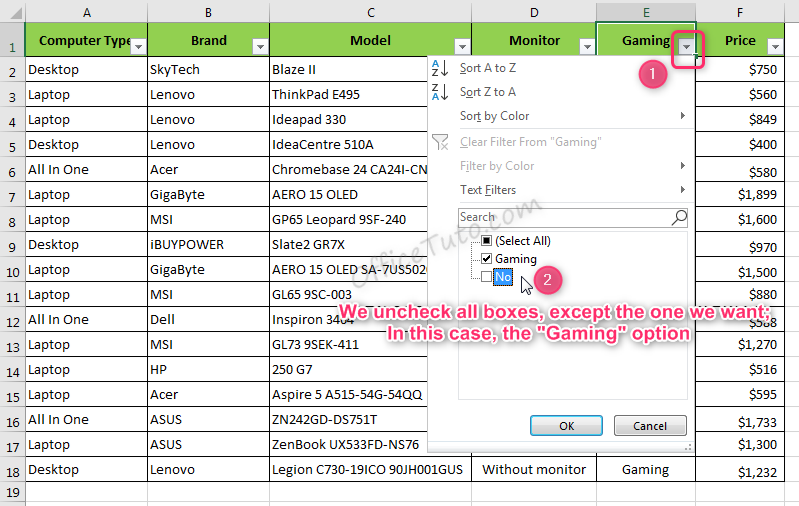Expand the Sort by Color submenu arrow

click(682, 116)
